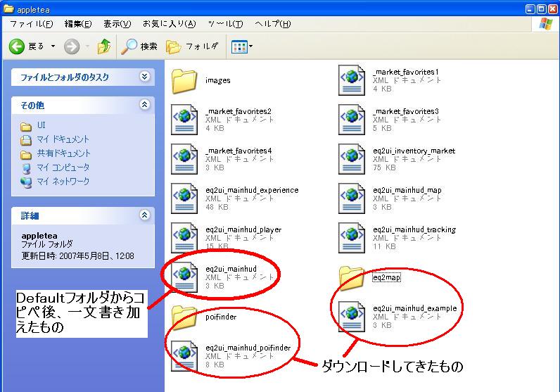Open the Back button history dropdown arrow
This screenshot has width=560, height=392.
pos(53,46)
